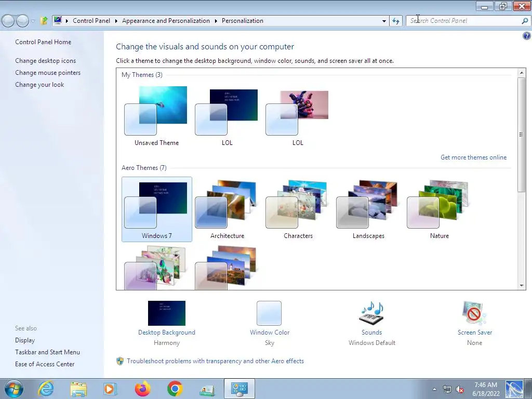This screenshot has height=399, width=532.
Task: Open Windows Explorer from the taskbar
Action: pos(78,389)
